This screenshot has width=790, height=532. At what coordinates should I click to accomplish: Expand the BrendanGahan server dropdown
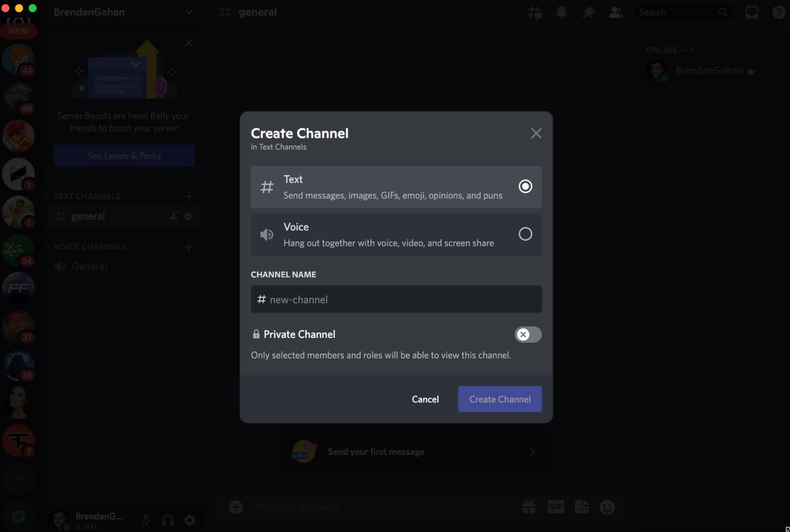tap(189, 11)
